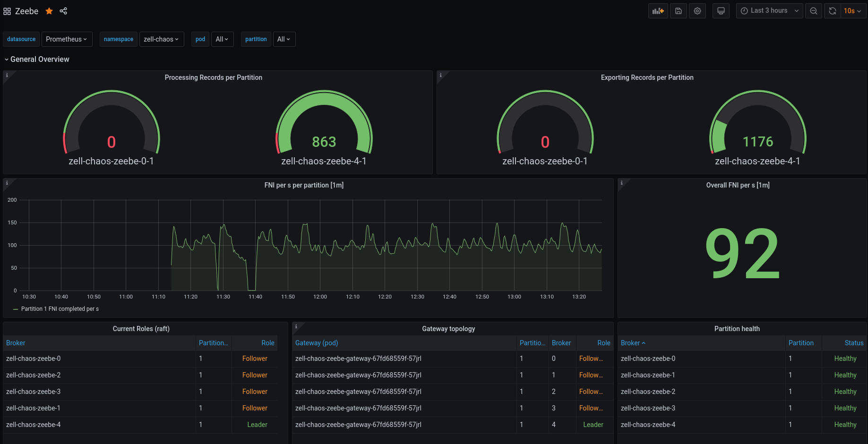Open the 10s refresh interval dropdown

click(x=853, y=11)
